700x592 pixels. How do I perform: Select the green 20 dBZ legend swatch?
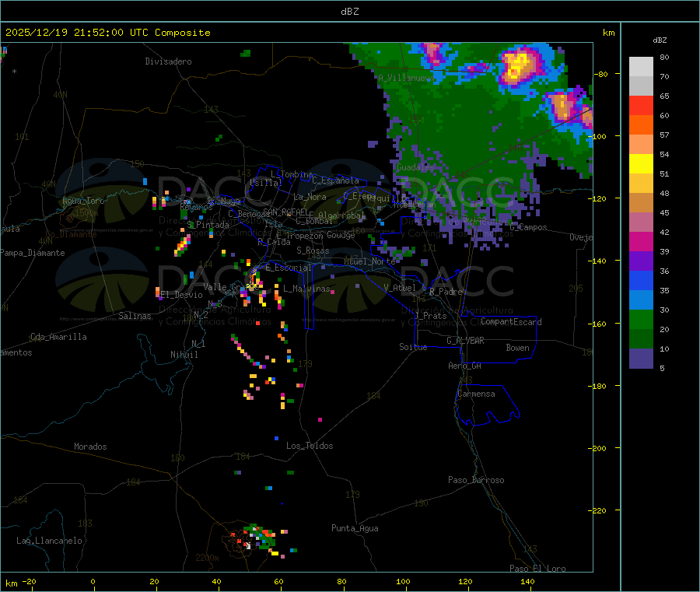pyautogui.click(x=641, y=319)
